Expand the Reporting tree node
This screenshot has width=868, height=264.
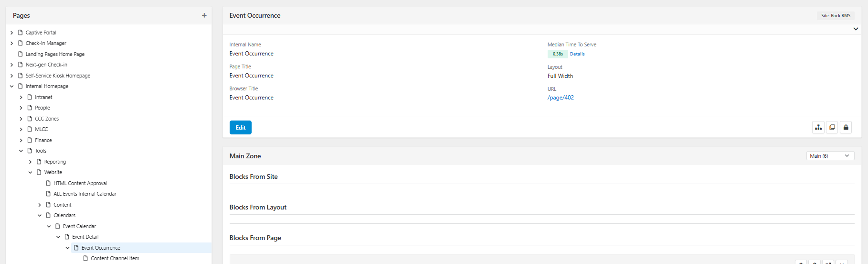(x=31, y=162)
